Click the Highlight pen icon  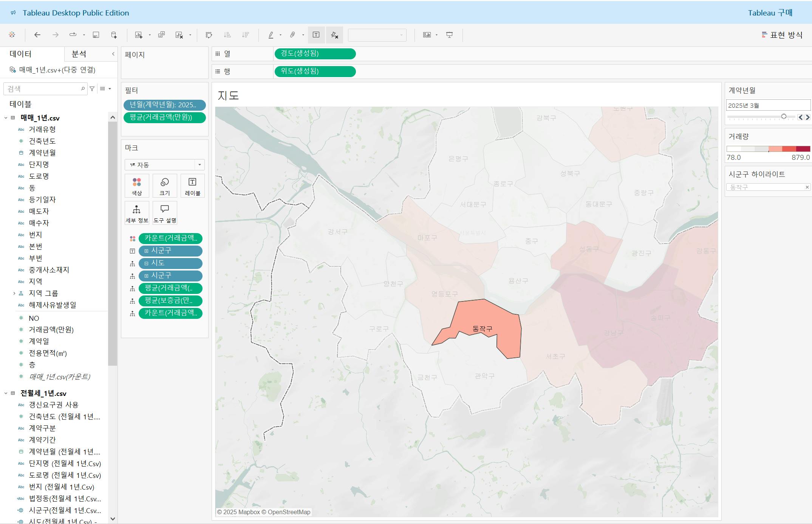pos(271,35)
